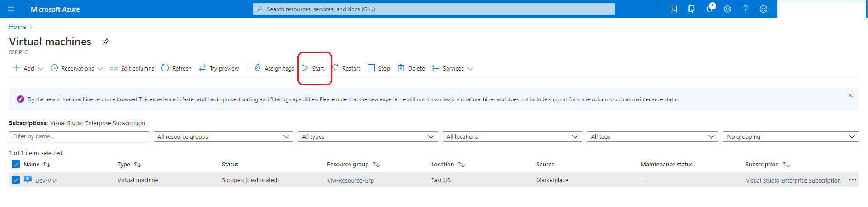The width and height of the screenshot is (868, 207).
Task: Click the Filter by name field
Action: click(79, 136)
